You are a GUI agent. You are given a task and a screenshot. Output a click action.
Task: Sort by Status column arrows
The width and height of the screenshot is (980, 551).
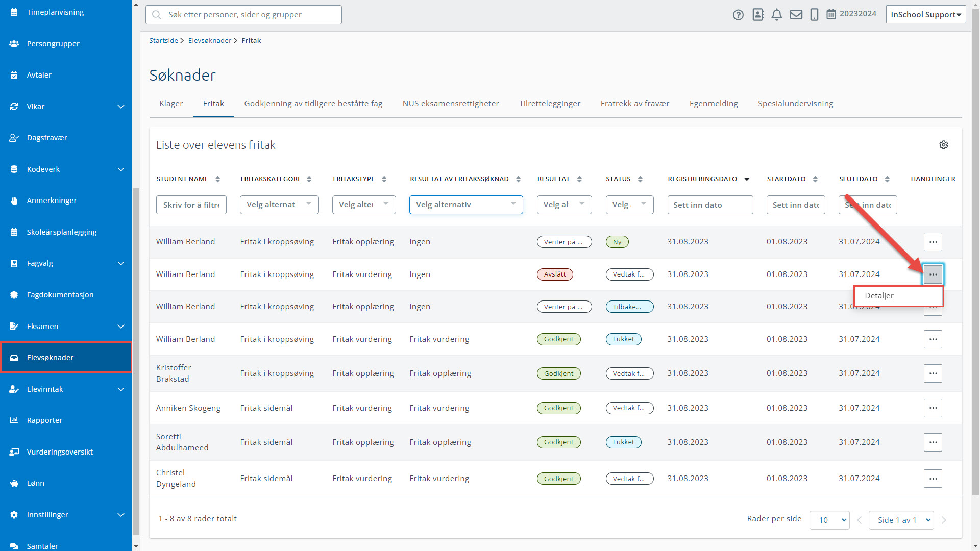[x=640, y=179]
